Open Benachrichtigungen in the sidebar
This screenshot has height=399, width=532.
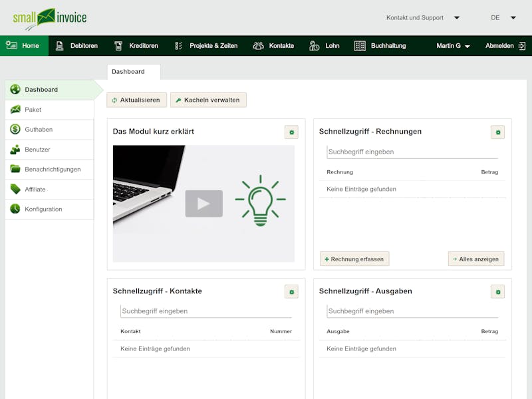point(53,170)
